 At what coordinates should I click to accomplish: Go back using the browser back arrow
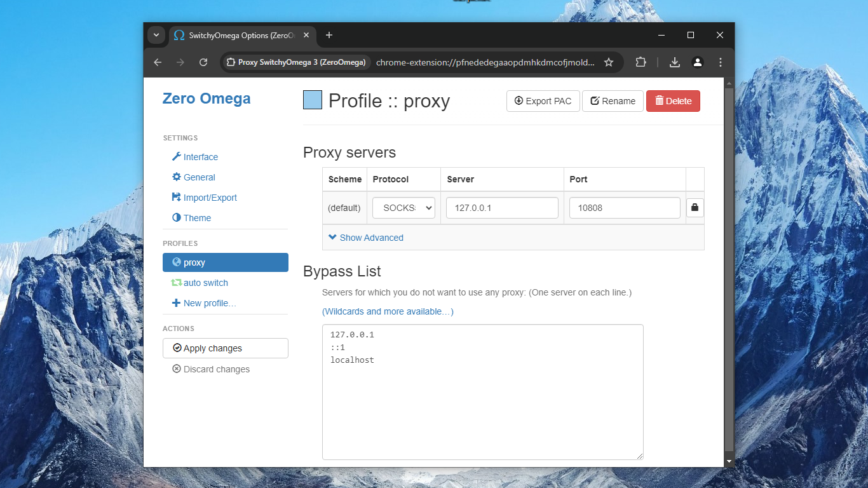158,62
